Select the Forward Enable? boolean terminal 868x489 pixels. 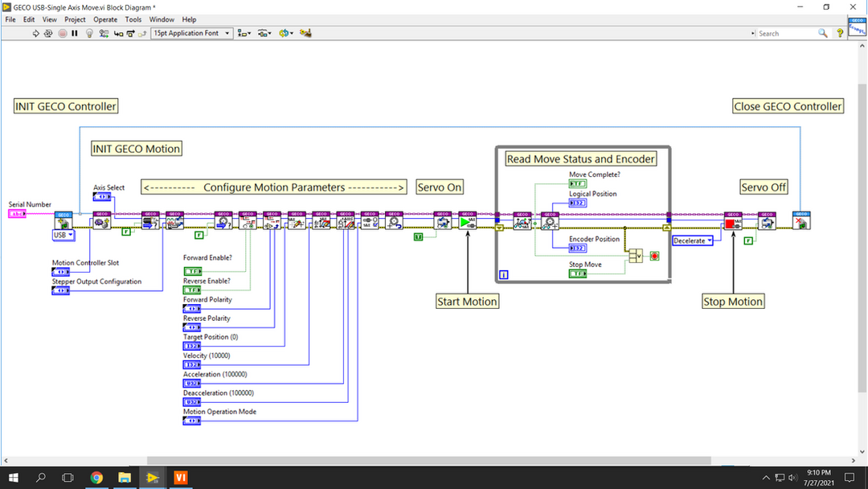193,271
